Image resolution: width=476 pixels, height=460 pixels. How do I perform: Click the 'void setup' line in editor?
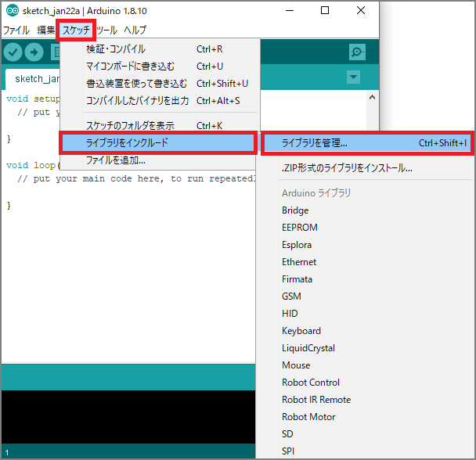tap(33, 99)
